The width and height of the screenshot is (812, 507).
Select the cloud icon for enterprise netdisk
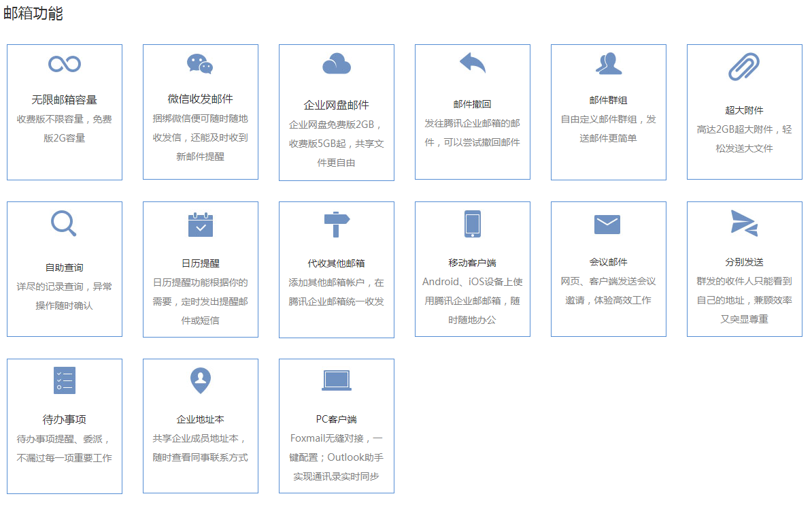(337, 64)
